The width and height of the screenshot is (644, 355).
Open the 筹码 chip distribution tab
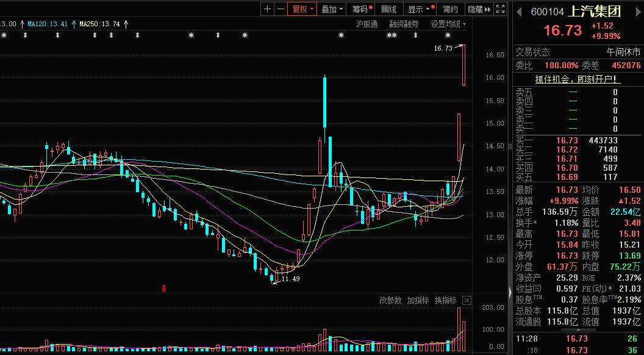362,9
